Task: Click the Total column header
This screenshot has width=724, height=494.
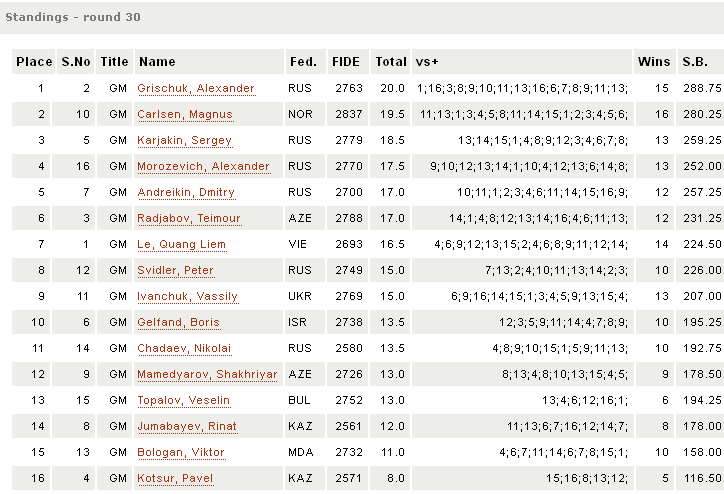Action: tap(391, 62)
